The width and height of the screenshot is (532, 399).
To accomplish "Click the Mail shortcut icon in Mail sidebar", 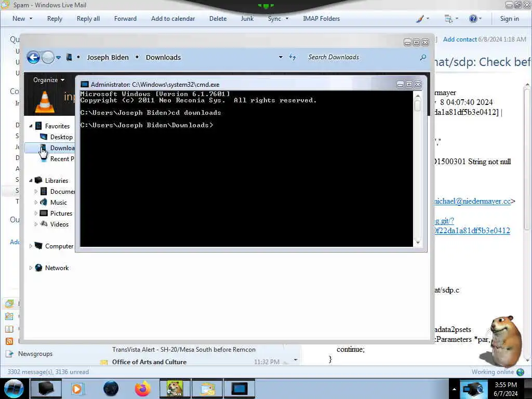I will pos(9,303).
